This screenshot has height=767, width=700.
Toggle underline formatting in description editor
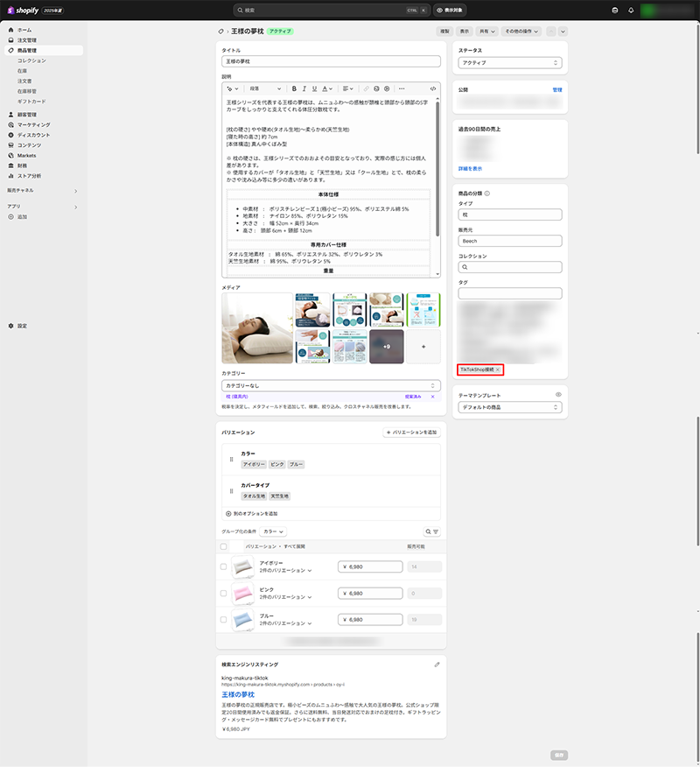(314, 88)
